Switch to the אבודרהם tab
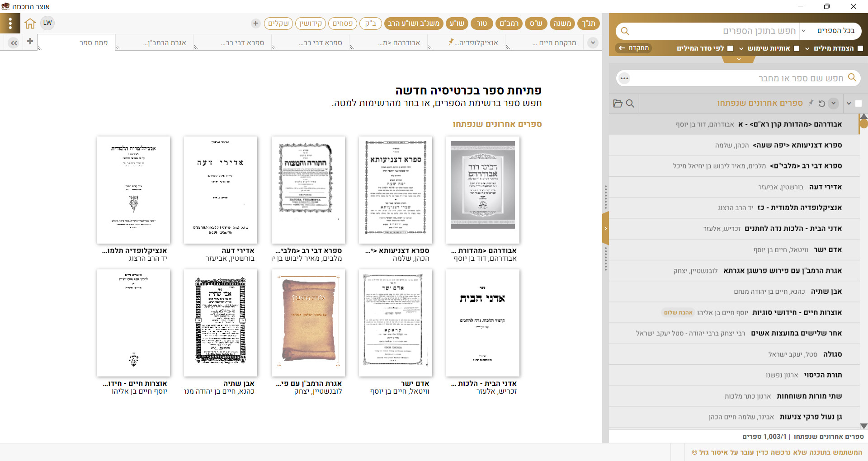Viewport: 868px width, 461px height. click(389, 43)
